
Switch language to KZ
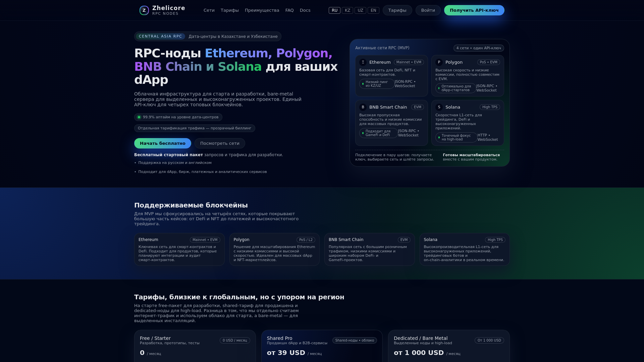pyautogui.click(x=347, y=10)
